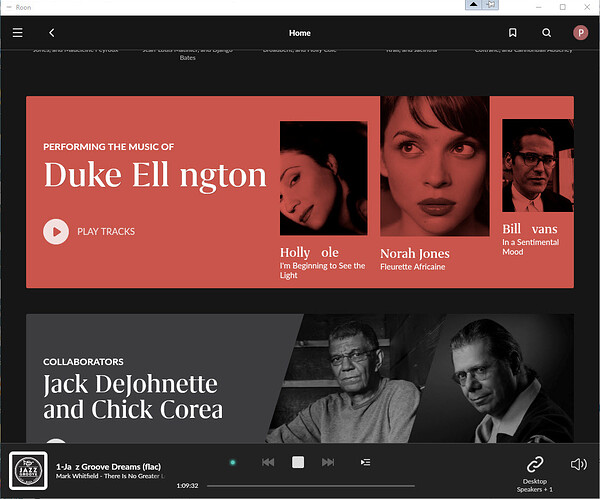Open the play queue icon
This screenshot has height=499, width=600.
pos(365,463)
